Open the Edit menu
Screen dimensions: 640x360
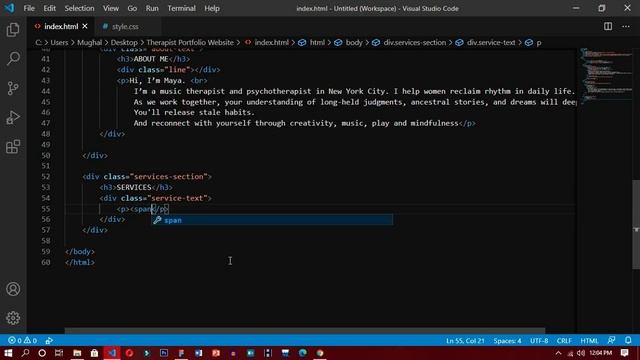pyautogui.click(x=49, y=8)
